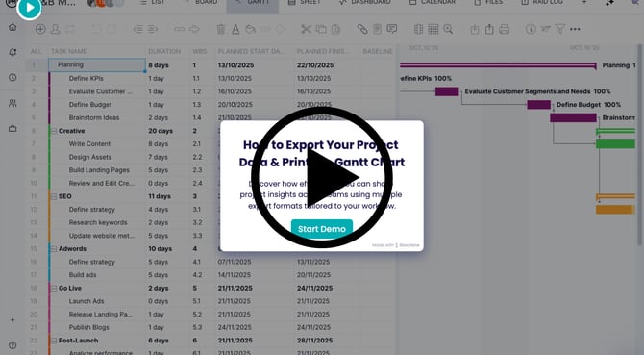Click the text color letter A icon
The height and width of the screenshot is (355, 644).
pos(235,29)
